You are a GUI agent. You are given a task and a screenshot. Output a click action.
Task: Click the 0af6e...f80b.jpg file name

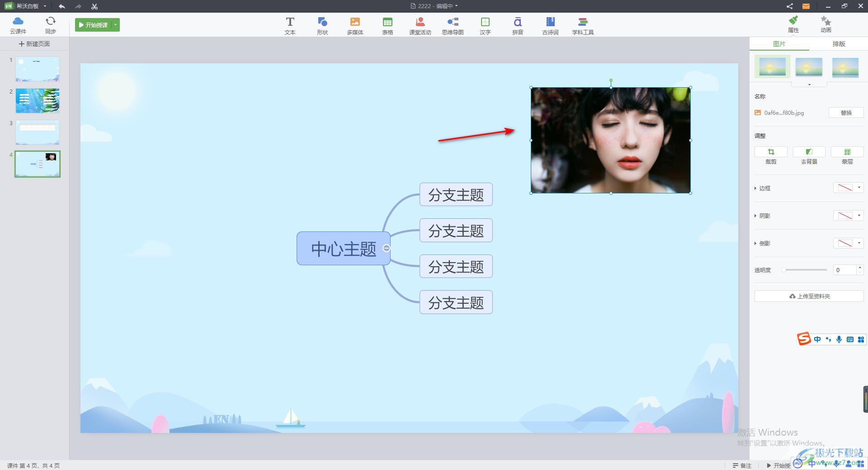click(784, 113)
